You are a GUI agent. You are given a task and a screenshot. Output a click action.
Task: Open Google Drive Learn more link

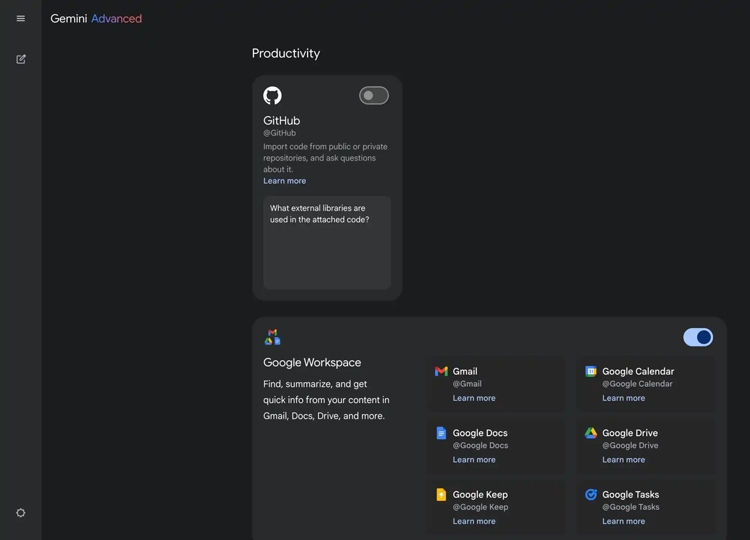(x=623, y=460)
